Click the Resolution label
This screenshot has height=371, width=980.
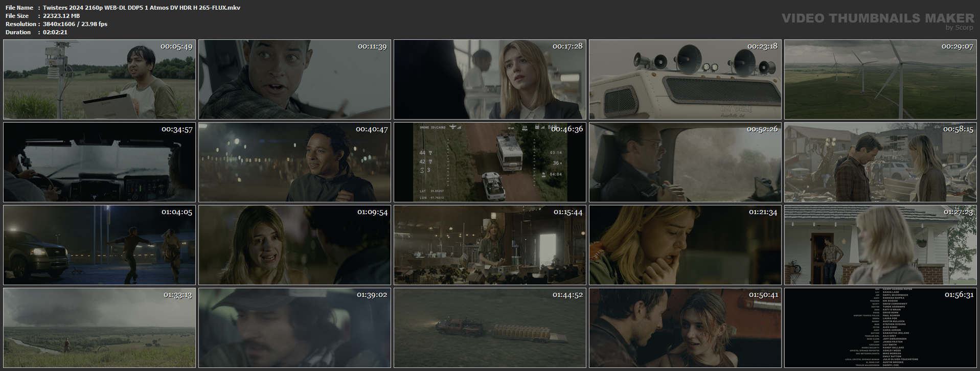pyautogui.click(x=21, y=24)
